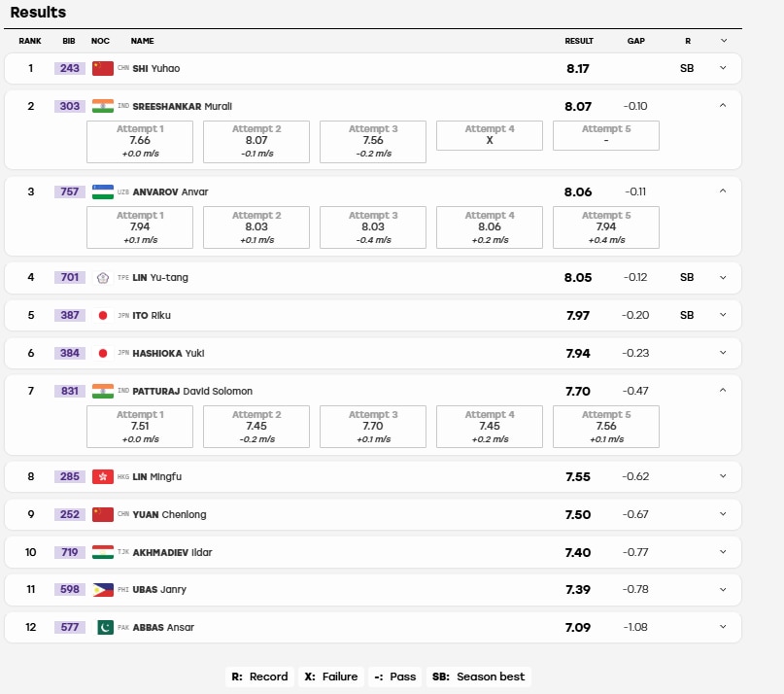Click the India flag beside PATTURAJ David Solomon
Viewport: 784px width, 694px height.
[103, 391]
